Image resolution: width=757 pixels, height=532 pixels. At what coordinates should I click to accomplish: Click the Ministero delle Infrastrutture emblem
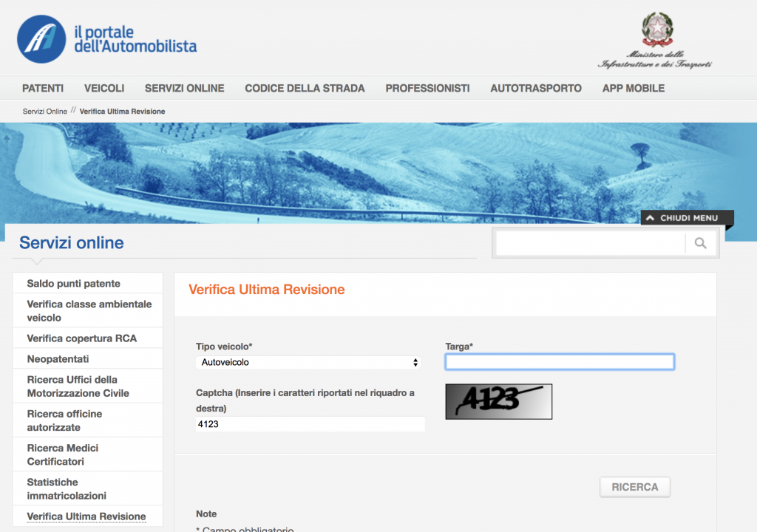pyautogui.click(x=657, y=29)
